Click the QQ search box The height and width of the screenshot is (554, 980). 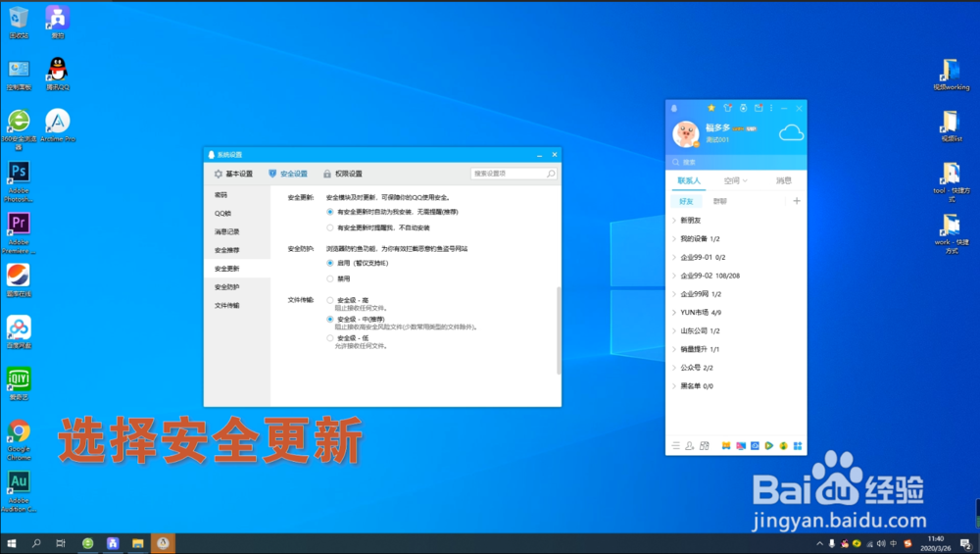pyautogui.click(x=736, y=162)
